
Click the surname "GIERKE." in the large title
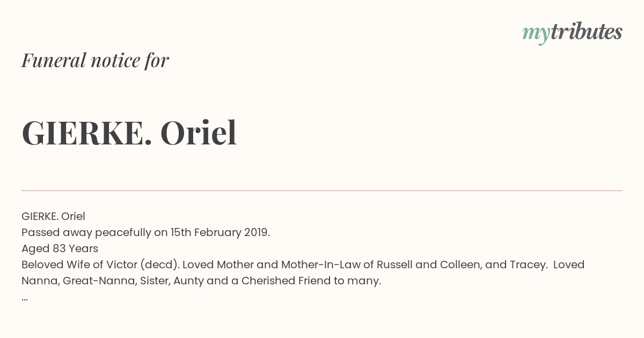click(87, 133)
